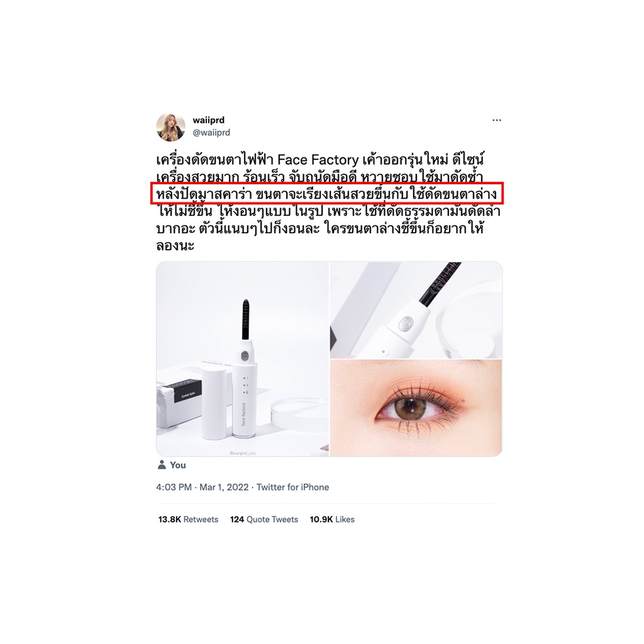View the 10.9K Likes list

(332, 519)
